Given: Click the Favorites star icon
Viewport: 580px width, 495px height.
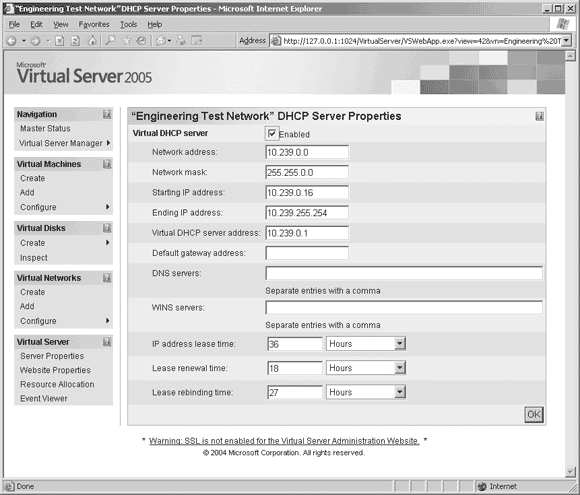Looking at the screenshot, I should click(126, 40).
